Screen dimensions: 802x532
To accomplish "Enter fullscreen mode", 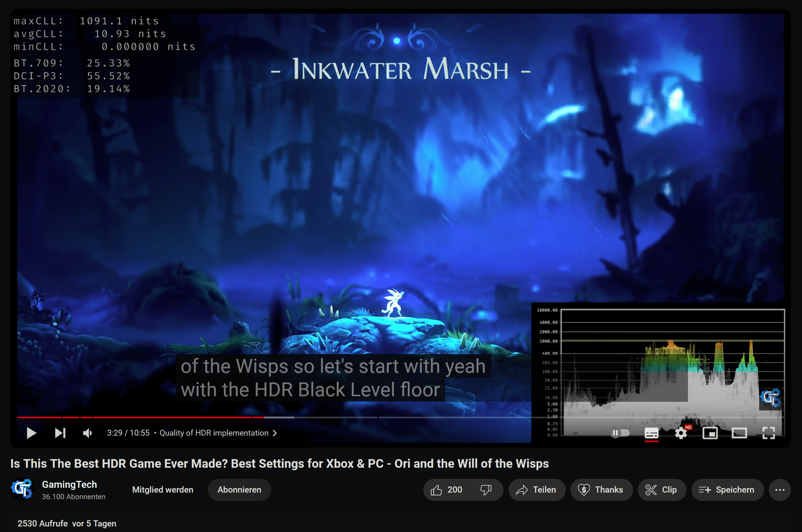I will point(768,433).
